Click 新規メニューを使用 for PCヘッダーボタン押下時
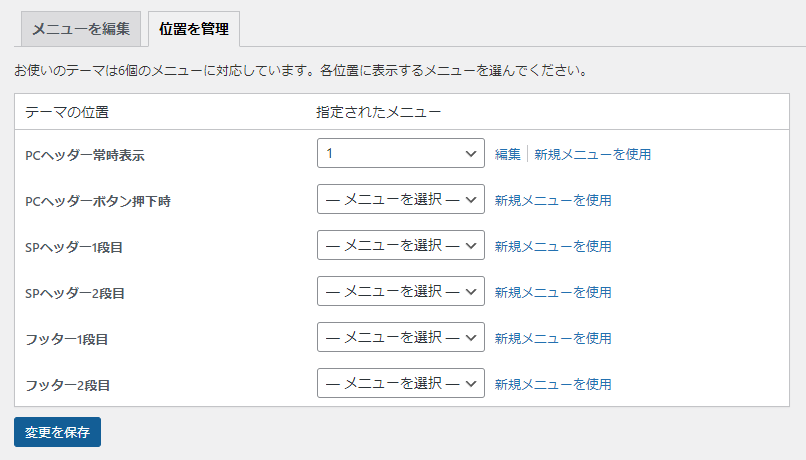 (x=553, y=200)
